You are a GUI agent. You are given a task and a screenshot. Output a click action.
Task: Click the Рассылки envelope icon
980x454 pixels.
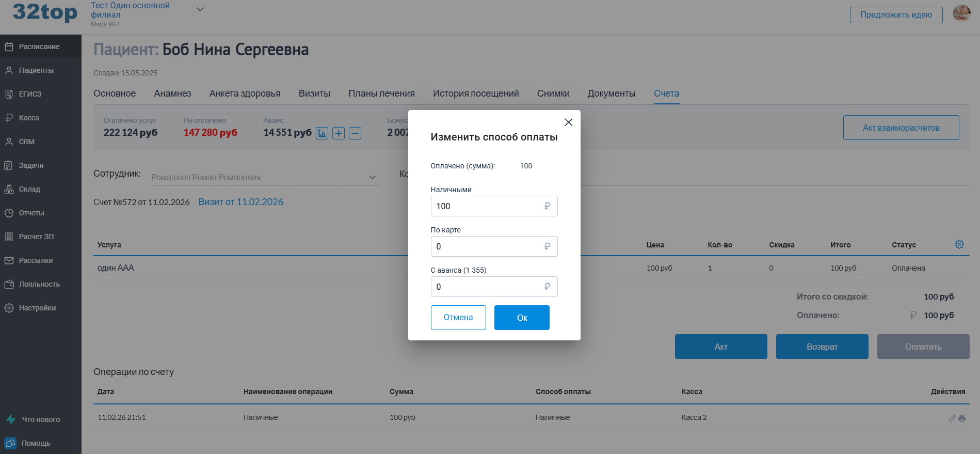[9, 260]
